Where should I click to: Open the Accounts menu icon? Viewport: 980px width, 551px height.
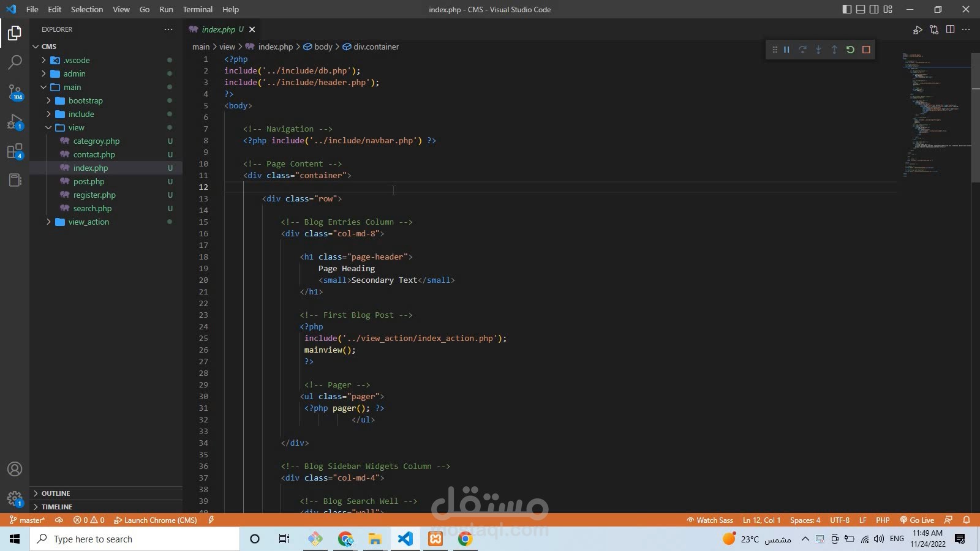[15, 469]
